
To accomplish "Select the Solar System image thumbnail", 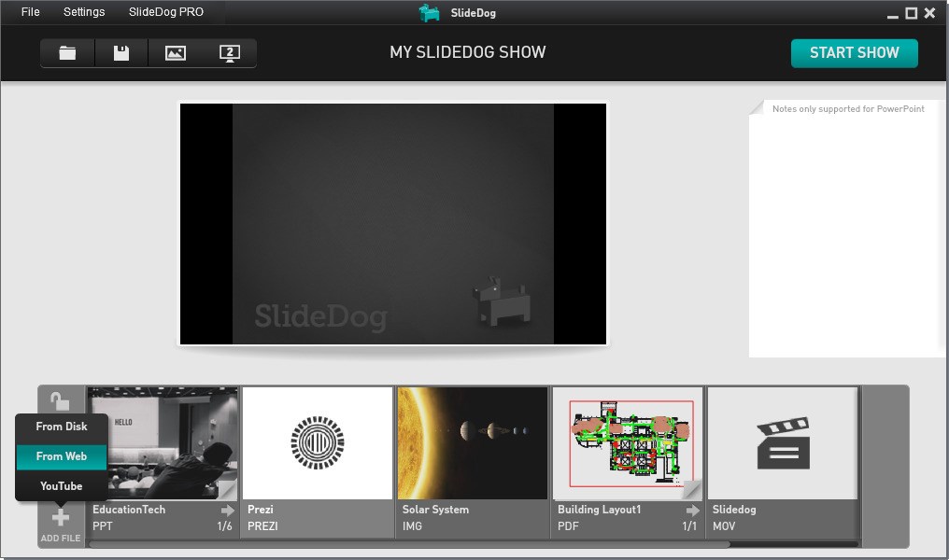I will pyautogui.click(x=472, y=442).
